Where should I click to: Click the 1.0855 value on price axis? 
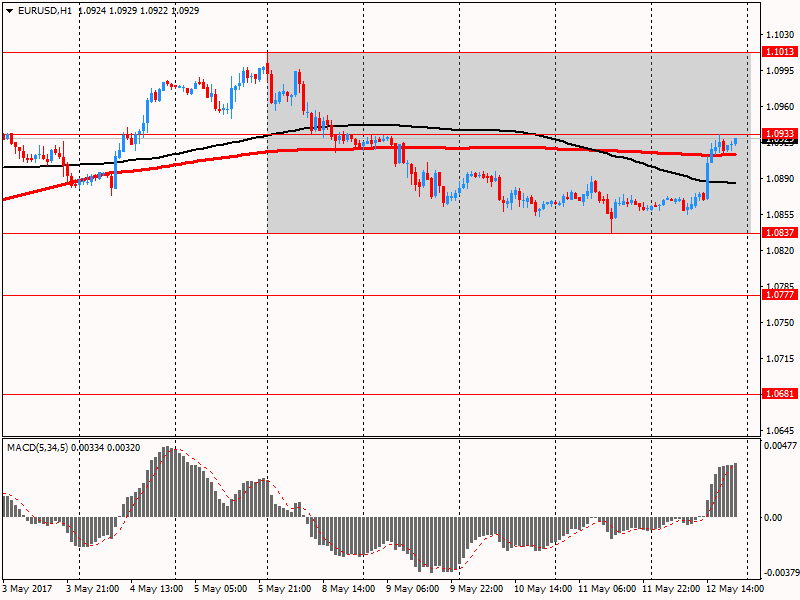click(780, 215)
